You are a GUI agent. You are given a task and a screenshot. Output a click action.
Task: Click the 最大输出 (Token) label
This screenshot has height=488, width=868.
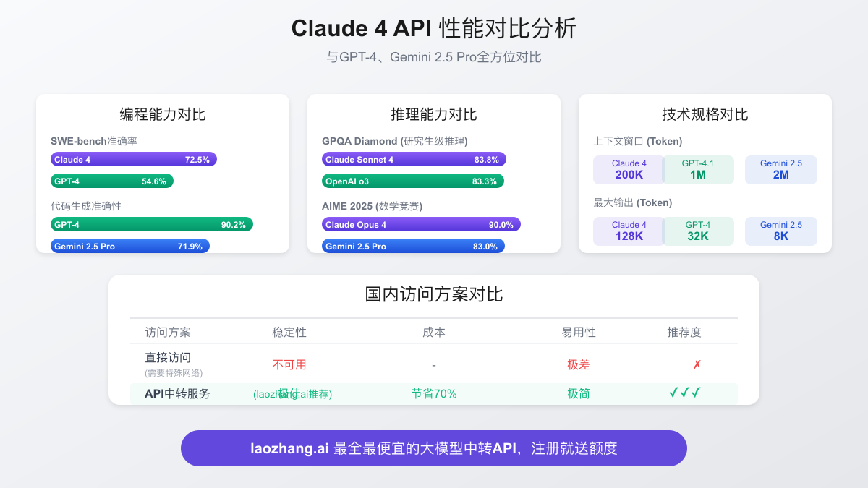pyautogui.click(x=633, y=202)
